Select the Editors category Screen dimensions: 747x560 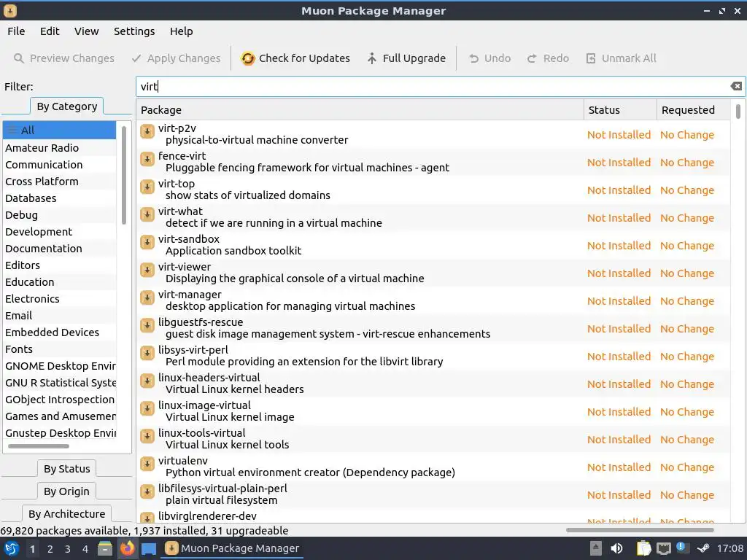(x=59, y=265)
